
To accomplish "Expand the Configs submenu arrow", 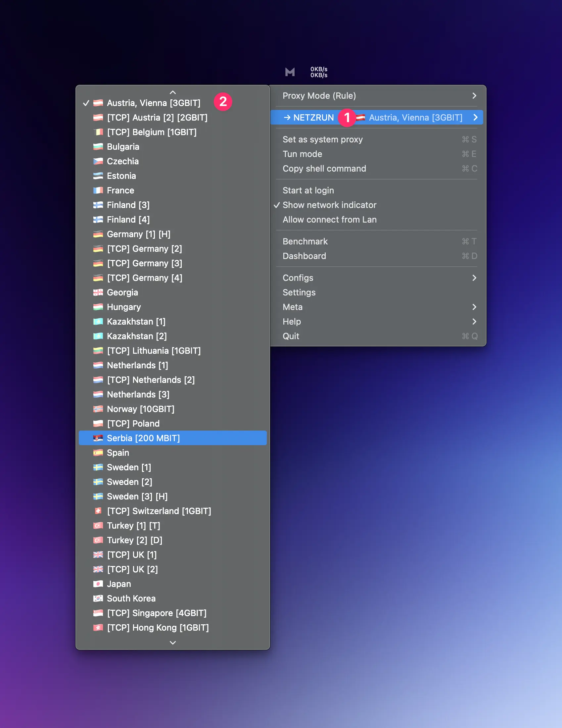I will 474,278.
